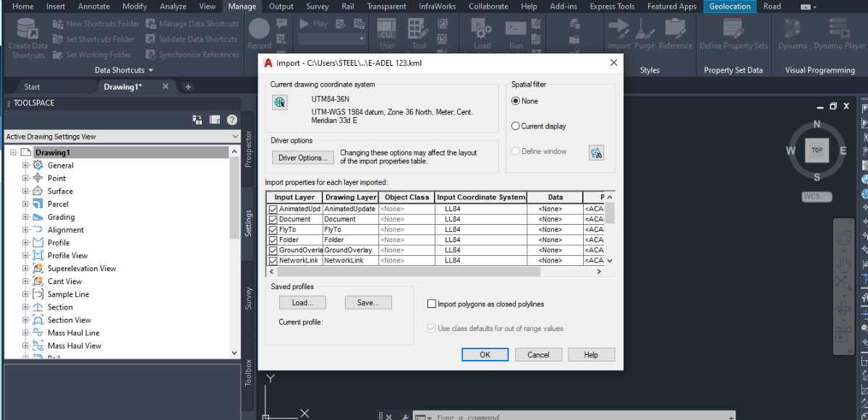Screen dimensions: 868x420
Task: Click the Load saved profile button
Action: [302, 303]
